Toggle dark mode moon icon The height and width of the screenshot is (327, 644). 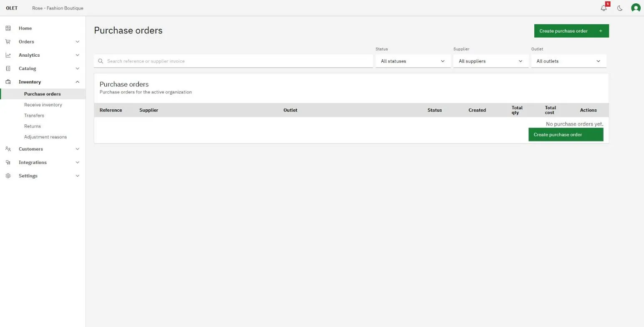620,8
